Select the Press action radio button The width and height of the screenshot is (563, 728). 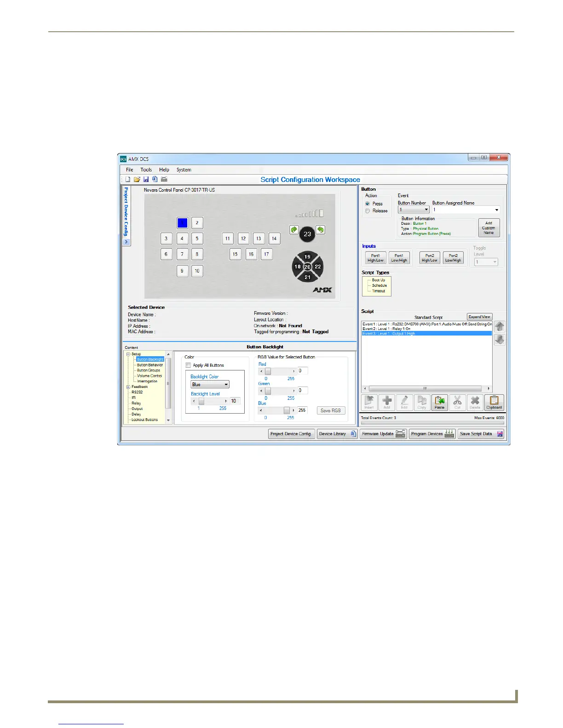click(368, 204)
